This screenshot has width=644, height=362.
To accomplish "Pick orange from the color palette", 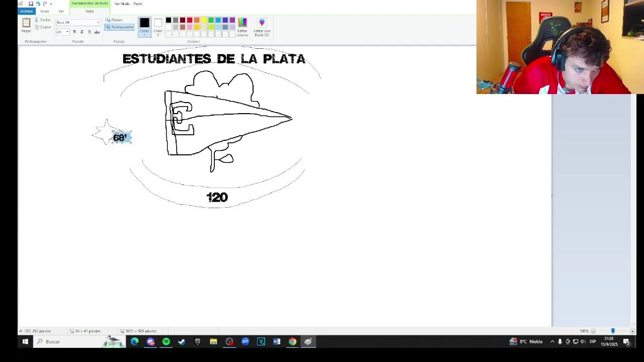I will (197, 20).
